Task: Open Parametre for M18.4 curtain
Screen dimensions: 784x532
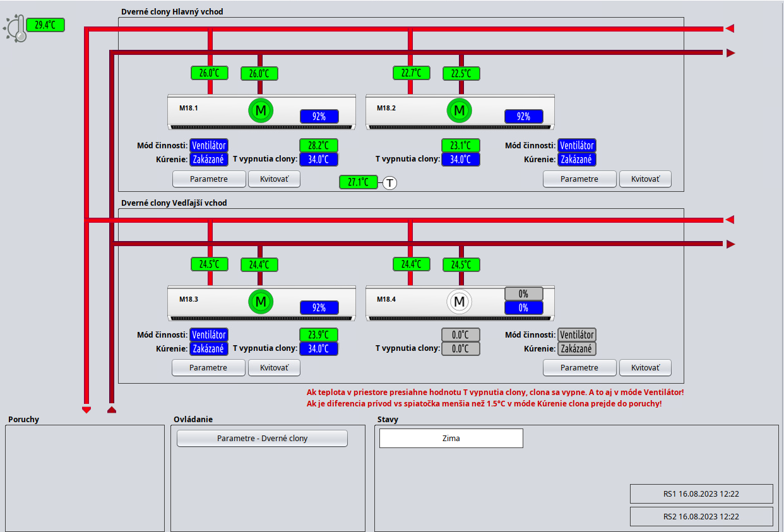Action: [579, 367]
